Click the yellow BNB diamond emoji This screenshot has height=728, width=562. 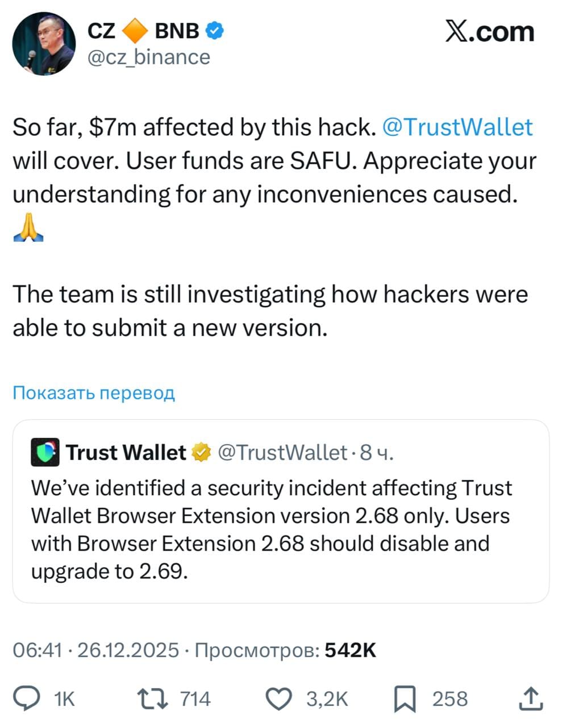point(135,31)
